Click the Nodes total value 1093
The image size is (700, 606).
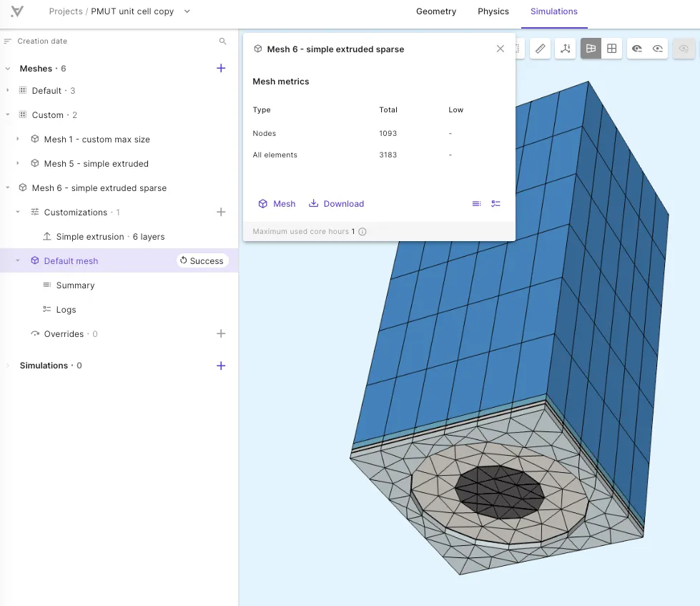(x=388, y=134)
